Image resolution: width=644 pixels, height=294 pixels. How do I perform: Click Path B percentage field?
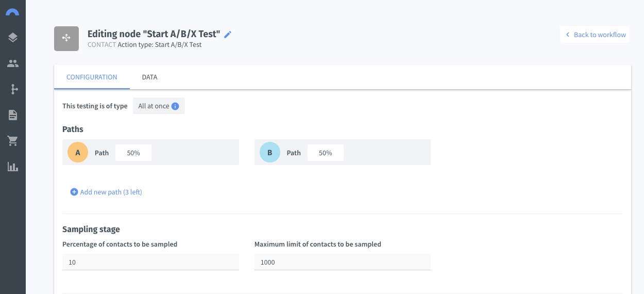coord(326,153)
